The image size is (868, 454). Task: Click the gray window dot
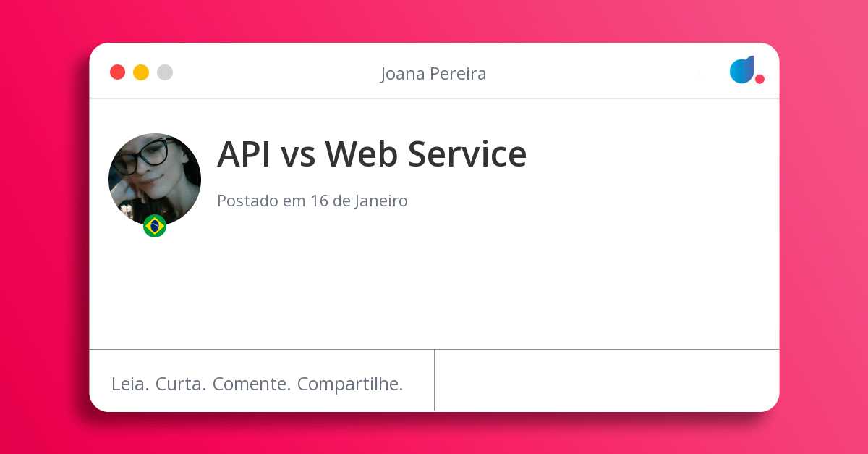(165, 72)
